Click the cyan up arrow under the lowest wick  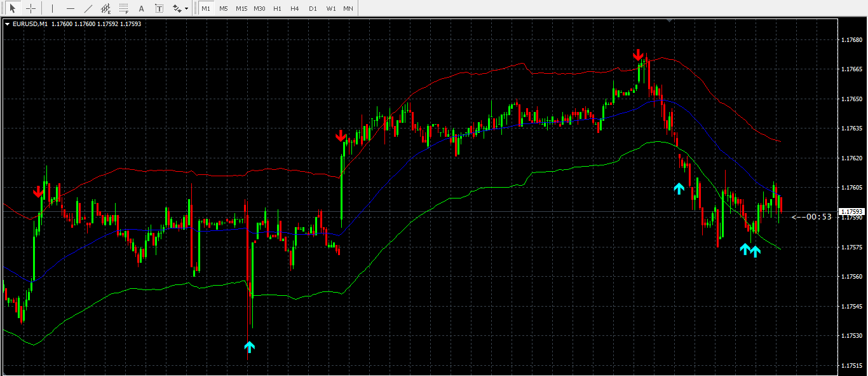pos(249,347)
